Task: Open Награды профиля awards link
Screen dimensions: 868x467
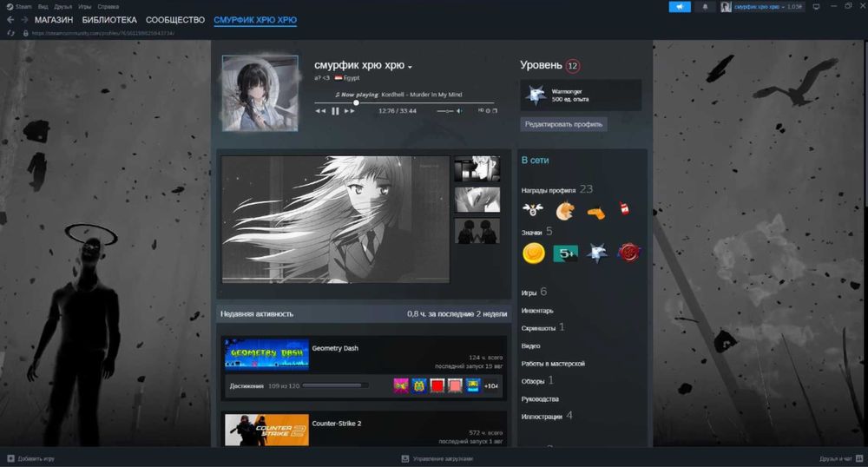Action: point(557,190)
